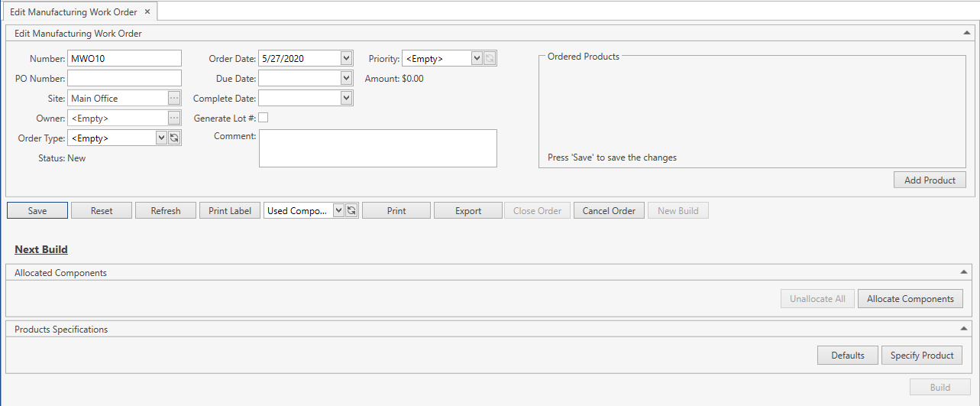Select the Edit Manufacturing Work Order tab
The height and width of the screenshot is (406, 980).
[x=73, y=11]
